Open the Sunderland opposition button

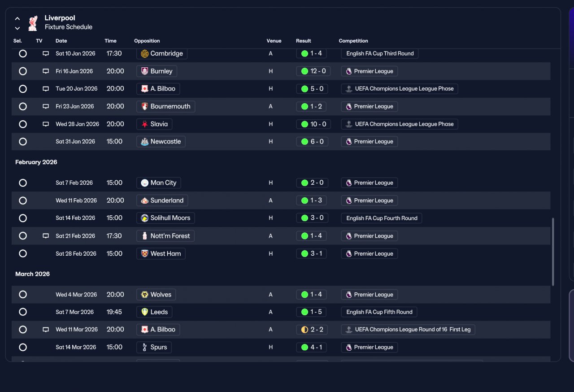tap(162, 200)
